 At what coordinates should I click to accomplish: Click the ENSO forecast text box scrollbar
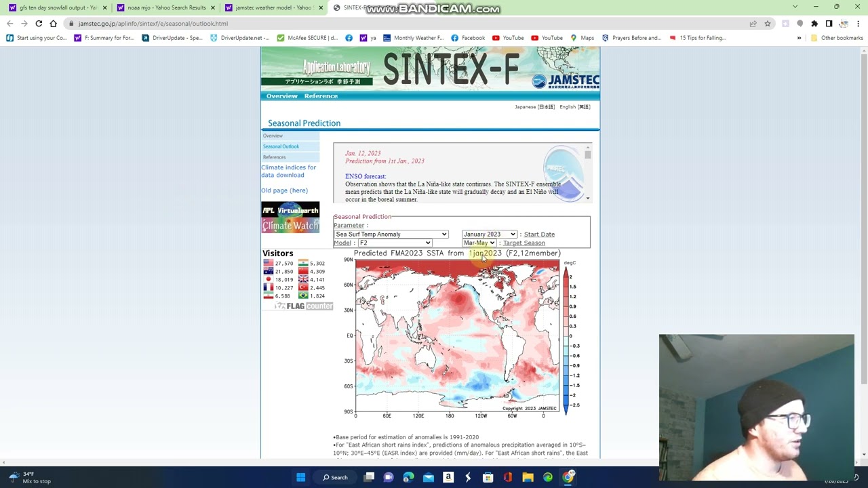pos(587,174)
